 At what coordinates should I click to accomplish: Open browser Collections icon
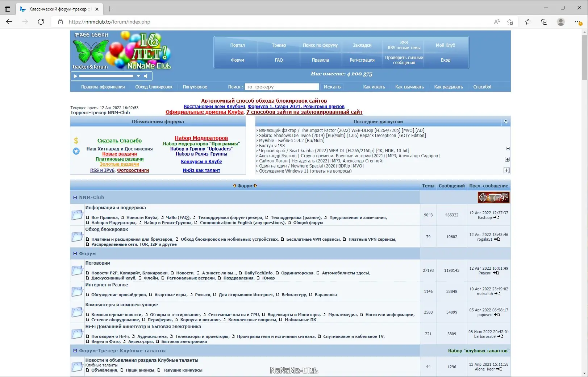544,22
